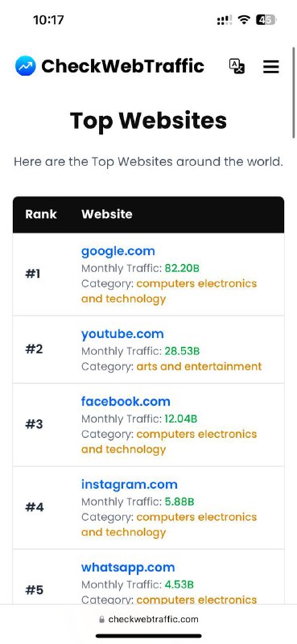The width and height of the screenshot is (297, 644).
Task: Open the youtube.com link
Action: click(x=122, y=334)
